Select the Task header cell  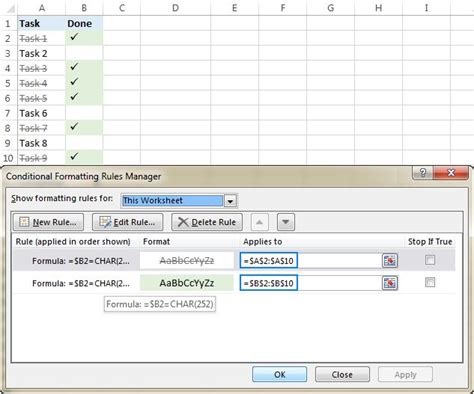coord(41,23)
